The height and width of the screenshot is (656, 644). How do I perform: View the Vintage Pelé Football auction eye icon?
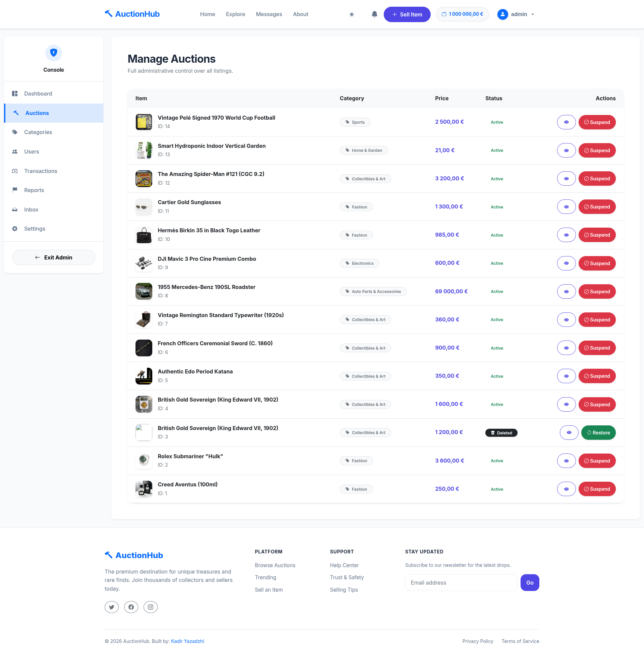(x=566, y=122)
